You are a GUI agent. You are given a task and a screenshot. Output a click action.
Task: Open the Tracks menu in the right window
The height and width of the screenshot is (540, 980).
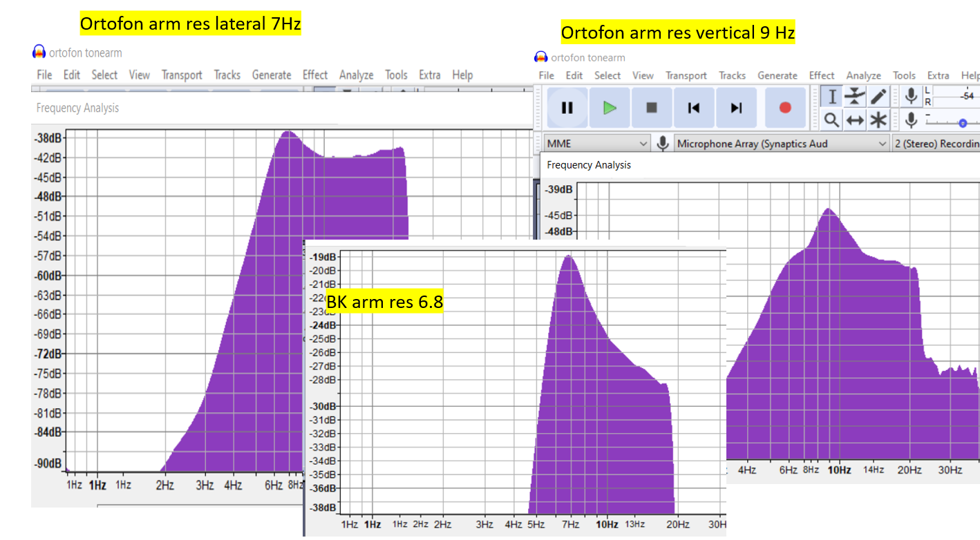pyautogui.click(x=732, y=75)
